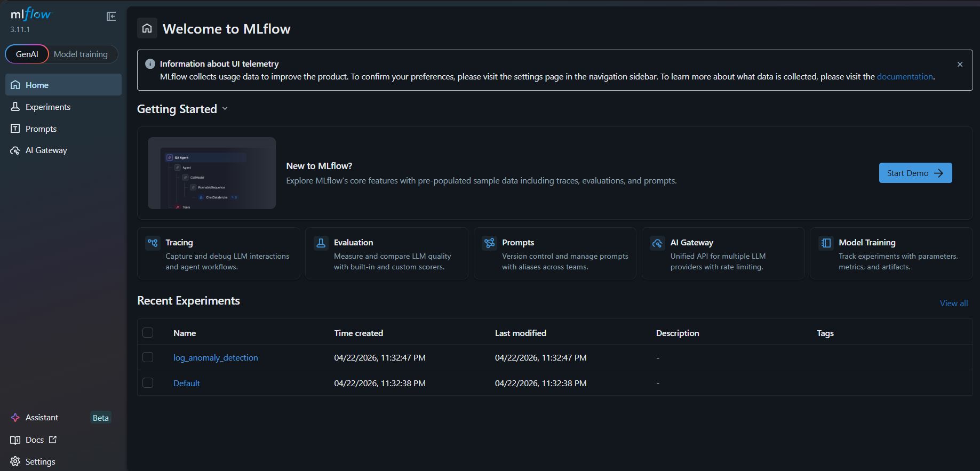This screenshot has height=471, width=980.
Task: Switch to Model training mode
Action: 81,54
